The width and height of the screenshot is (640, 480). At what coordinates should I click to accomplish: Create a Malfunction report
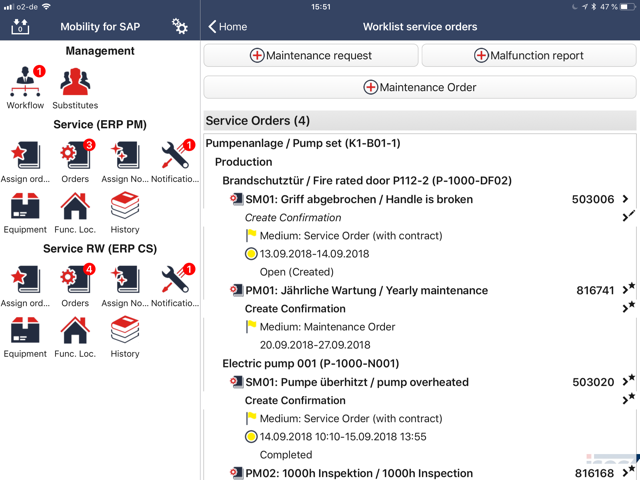pos(529,55)
